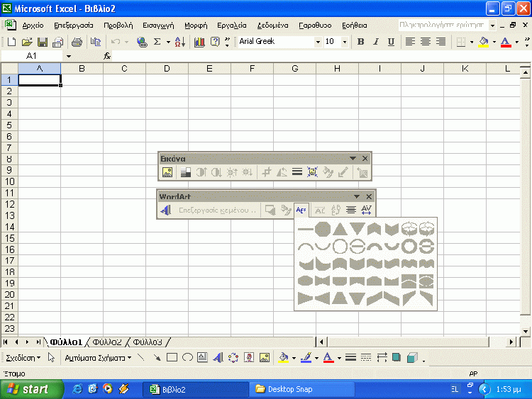Expand the Name Box dropdown arrow
The height and width of the screenshot is (399, 532).
coord(69,56)
